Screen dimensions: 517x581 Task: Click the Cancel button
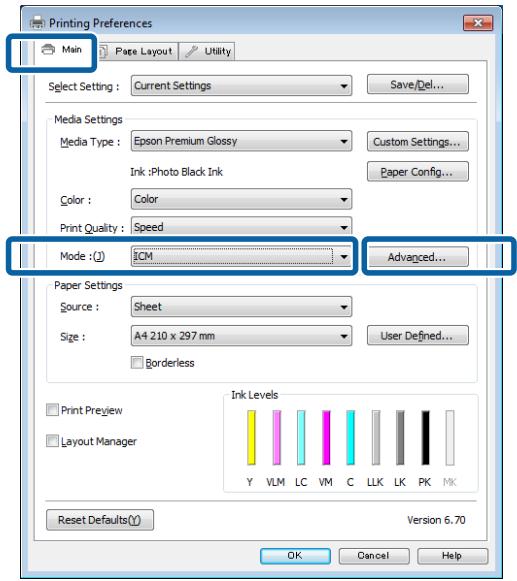tap(374, 556)
